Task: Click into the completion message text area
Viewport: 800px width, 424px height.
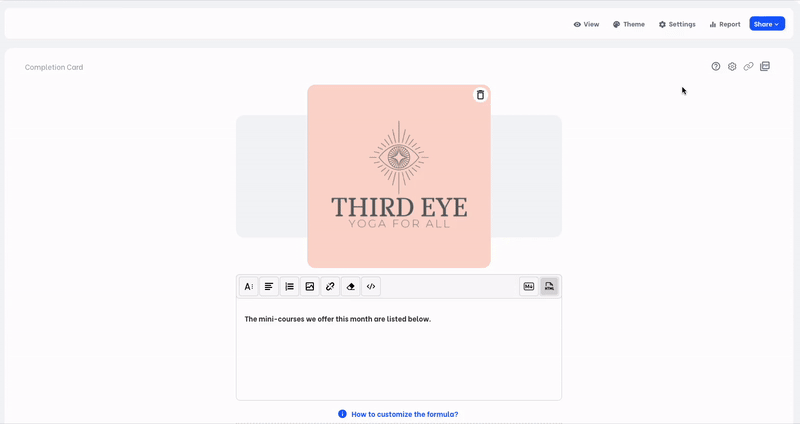Action: point(399,350)
